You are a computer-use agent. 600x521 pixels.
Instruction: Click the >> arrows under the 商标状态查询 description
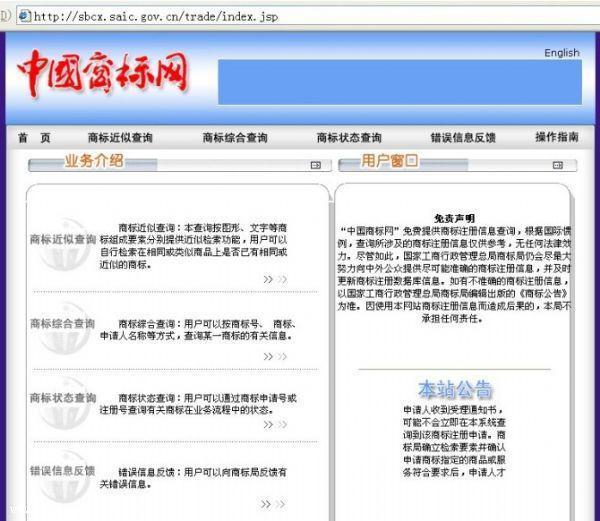tap(275, 425)
